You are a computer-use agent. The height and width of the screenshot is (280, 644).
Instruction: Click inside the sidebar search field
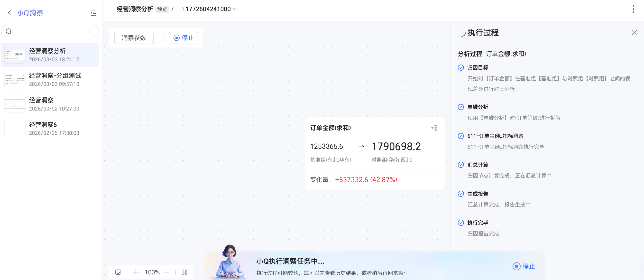tap(54, 31)
